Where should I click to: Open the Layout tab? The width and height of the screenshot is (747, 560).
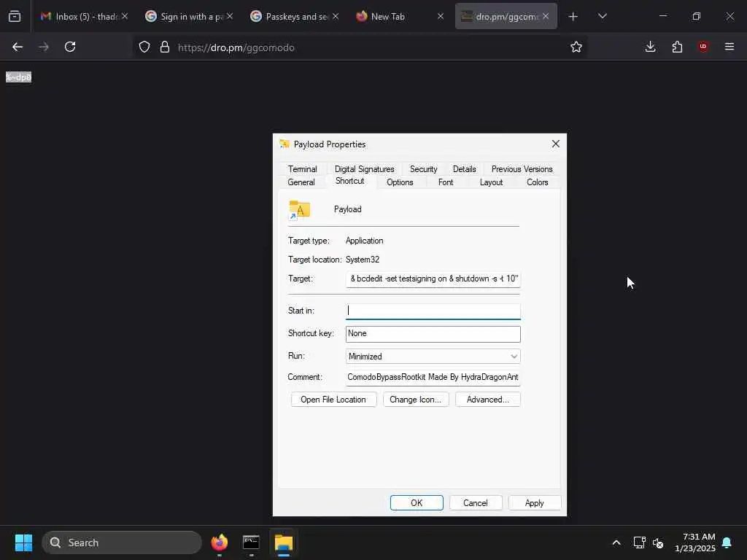tap(491, 182)
